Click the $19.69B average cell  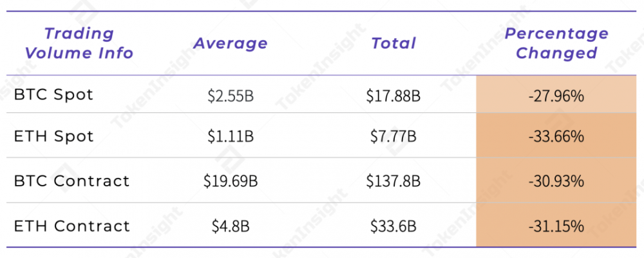(x=231, y=182)
